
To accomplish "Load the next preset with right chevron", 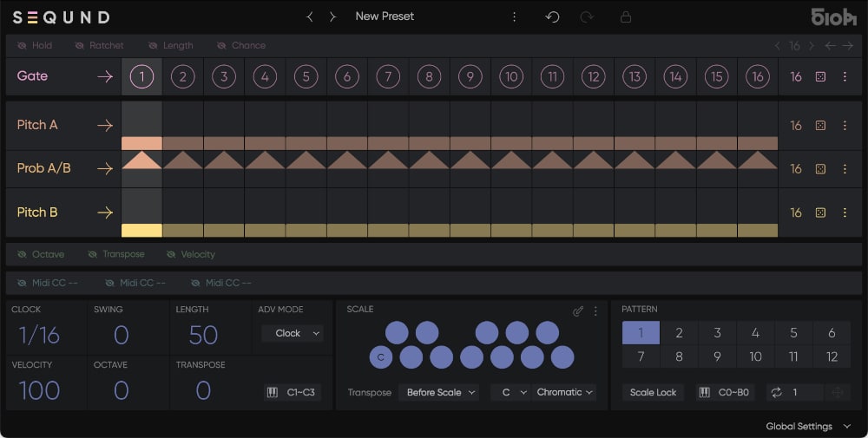I will (332, 17).
